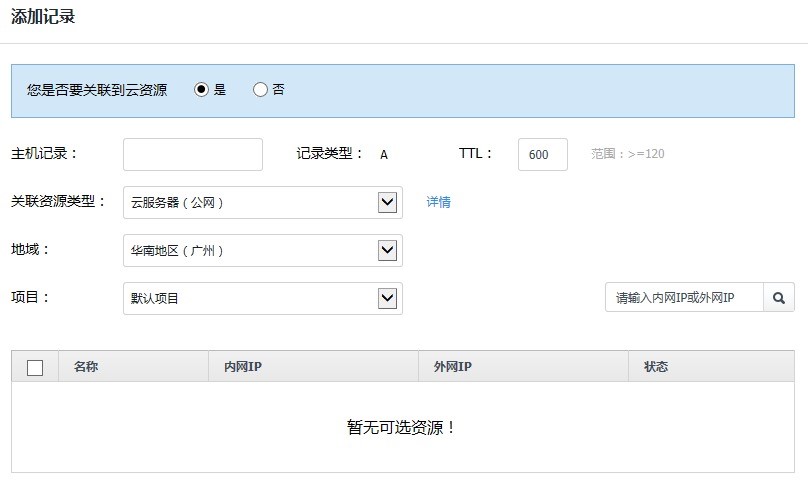Screen dimensions: 808x483
Task: Open the 项目 dropdown 默认项目
Action: [263, 298]
